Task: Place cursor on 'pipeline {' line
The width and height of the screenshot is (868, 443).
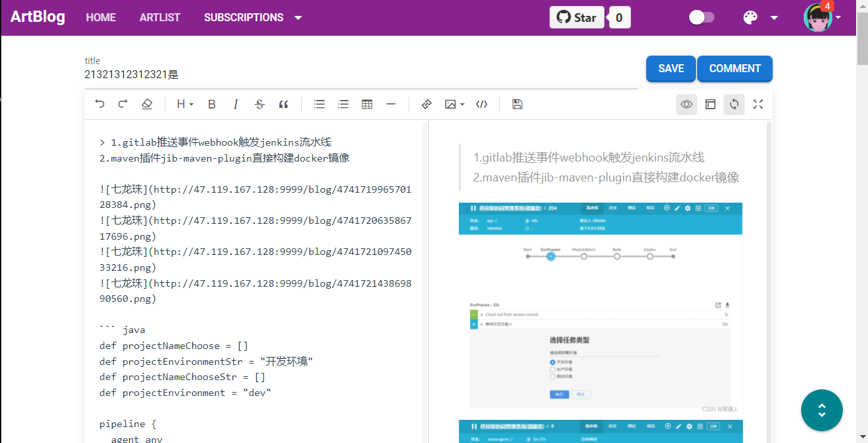Action: 128,424
